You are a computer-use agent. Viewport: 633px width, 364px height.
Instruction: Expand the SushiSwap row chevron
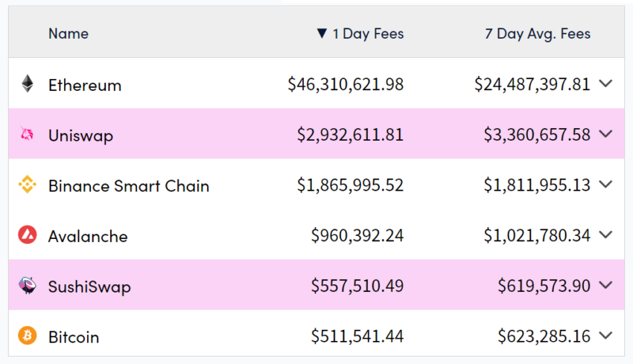[x=605, y=285]
